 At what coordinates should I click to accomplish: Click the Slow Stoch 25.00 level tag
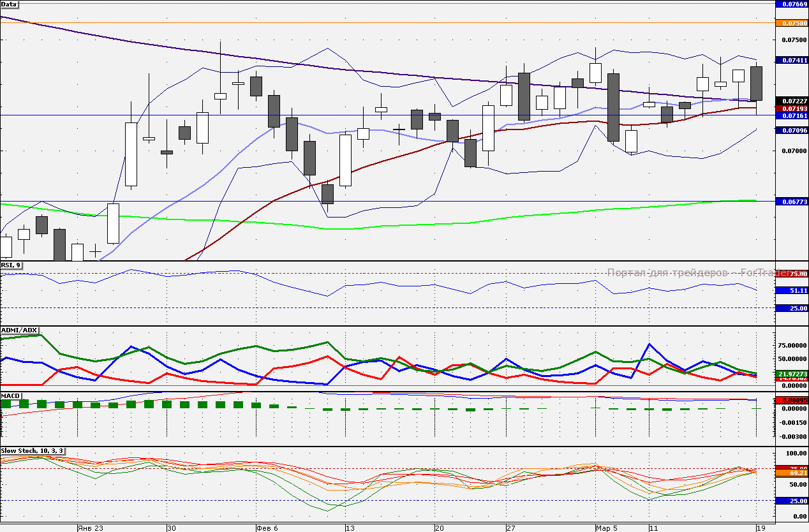click(x=791, y=501)
